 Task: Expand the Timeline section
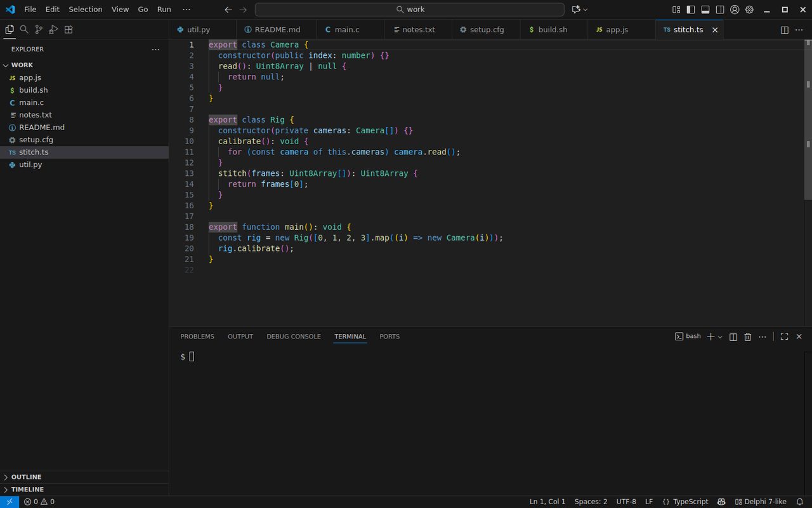point(84,490)
